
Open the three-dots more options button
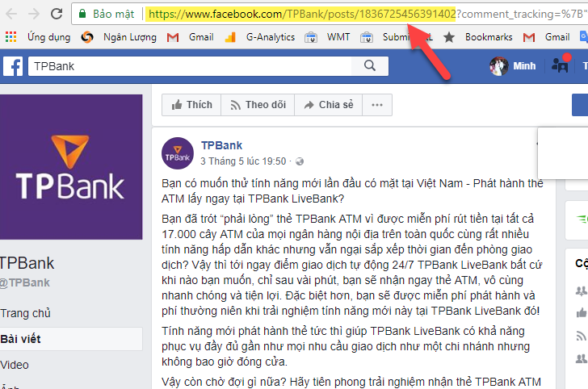click(377, 105)
